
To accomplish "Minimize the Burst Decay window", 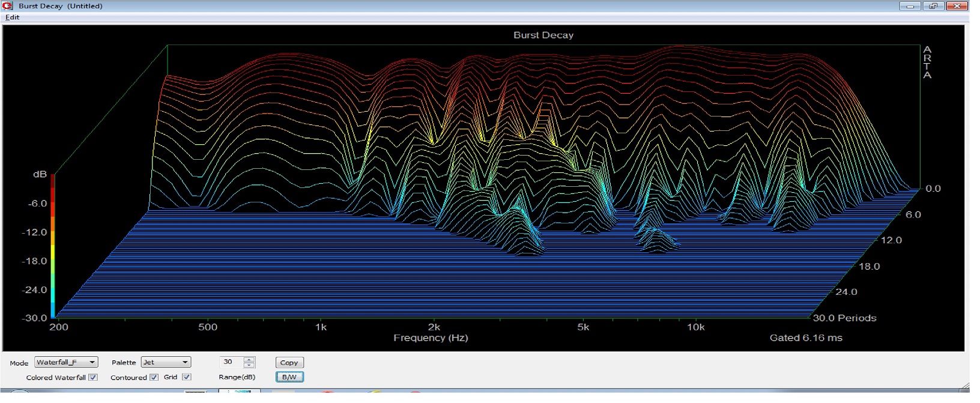I will pos(910,6).
